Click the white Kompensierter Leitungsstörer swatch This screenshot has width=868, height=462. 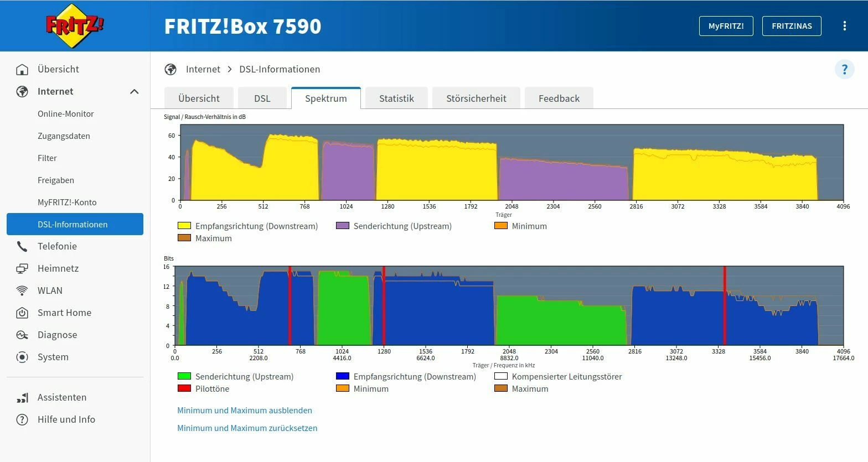click(x=501, y=376)
